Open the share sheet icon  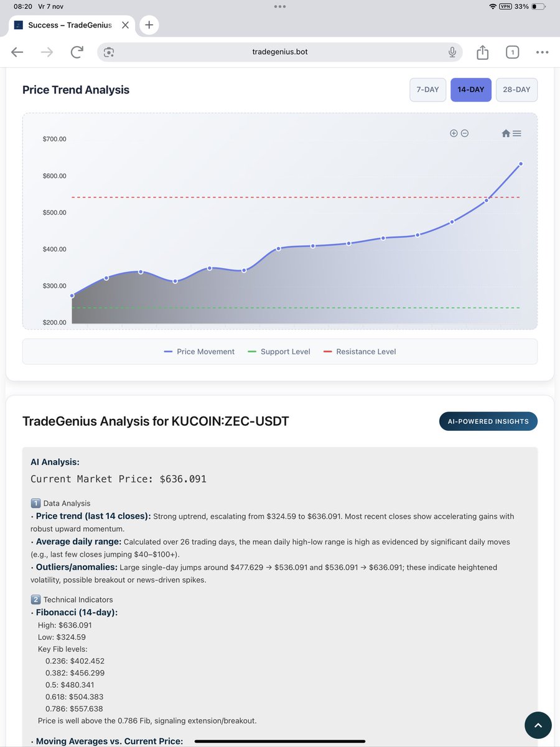point(483,52)
